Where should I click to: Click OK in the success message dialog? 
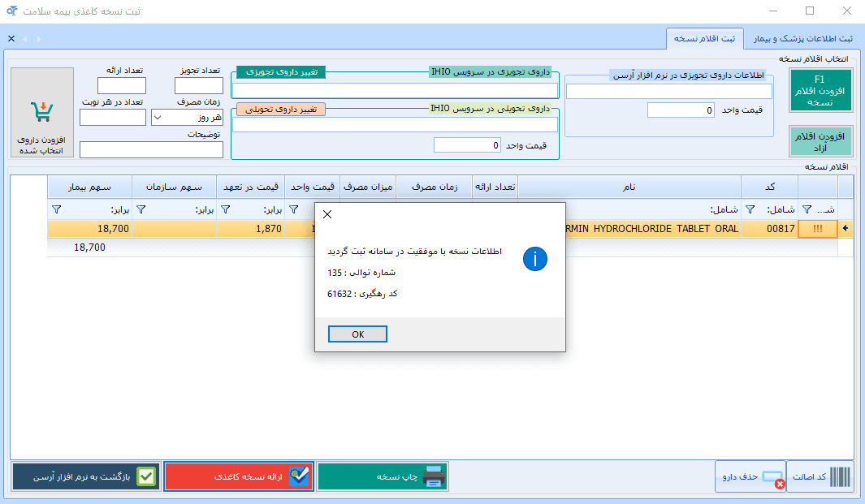click(357, 334)
